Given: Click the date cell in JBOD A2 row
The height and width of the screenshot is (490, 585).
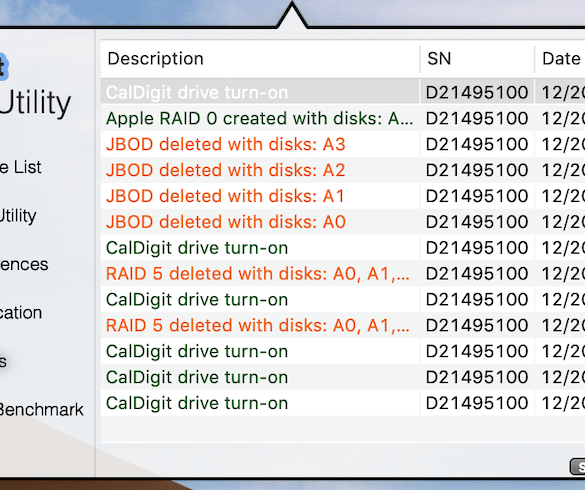Looking at the screenshot, I should pos(563,170).
